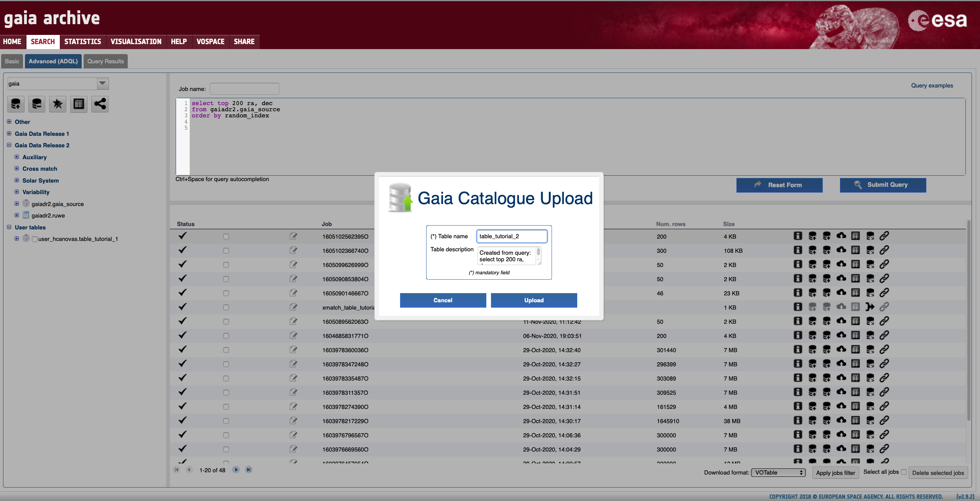The width and height of the screenshot is (980, 501).
Task: Open the STATISTICS menu item
Action: tap(82, 41)
